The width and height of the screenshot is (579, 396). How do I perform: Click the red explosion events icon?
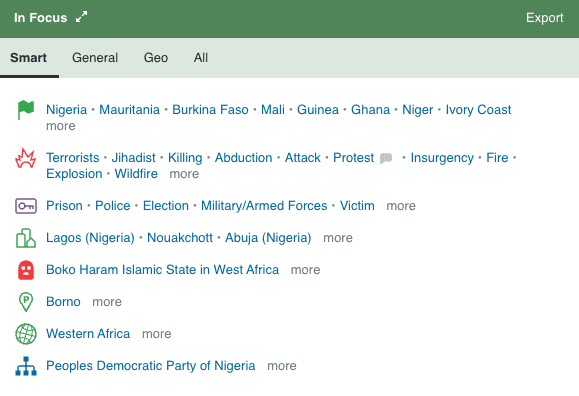click(x=25, y=158)
